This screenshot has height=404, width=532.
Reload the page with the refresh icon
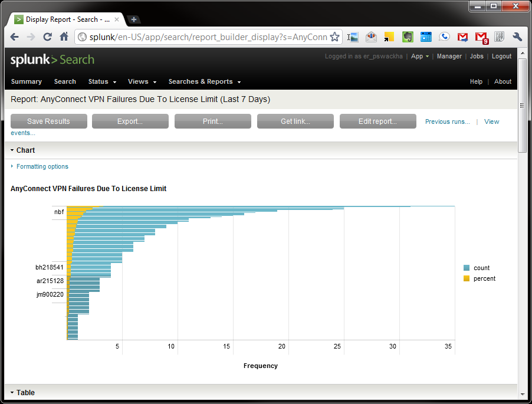pyautogui.click(x=48, y=37)
